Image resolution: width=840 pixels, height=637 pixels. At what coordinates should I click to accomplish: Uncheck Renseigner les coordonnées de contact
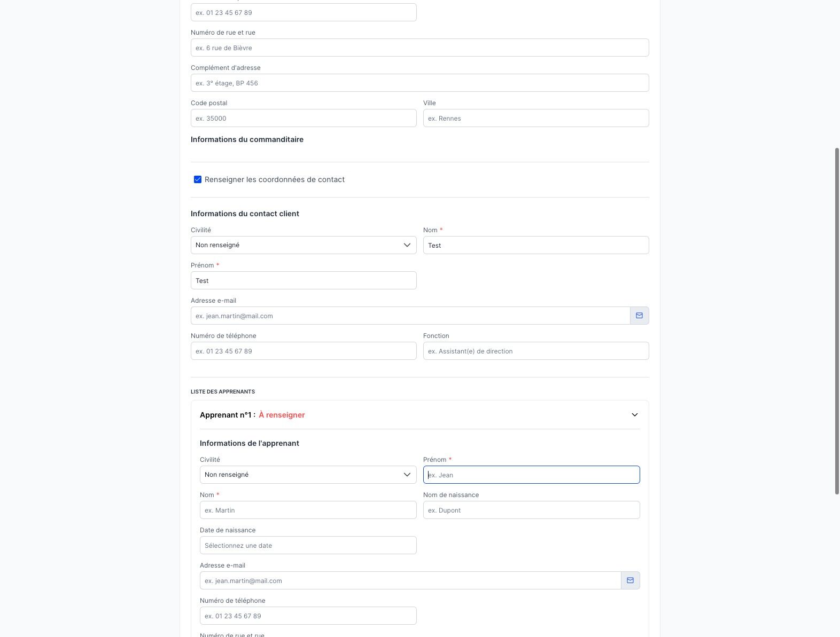coord(198,179)
